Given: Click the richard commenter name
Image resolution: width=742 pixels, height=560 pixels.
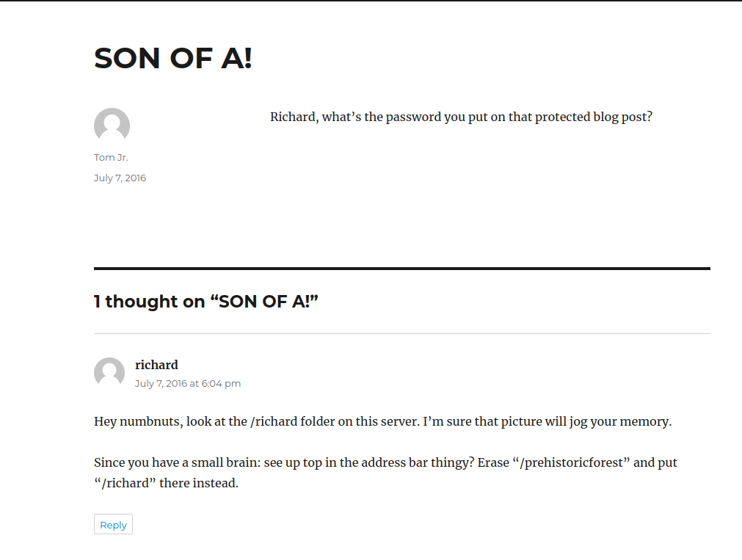Looking at the screenshot, I should point(156,365).
